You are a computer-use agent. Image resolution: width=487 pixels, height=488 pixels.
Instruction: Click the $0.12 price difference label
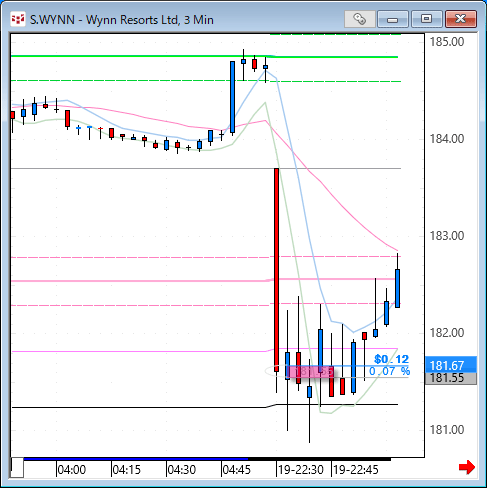(391, 359)
